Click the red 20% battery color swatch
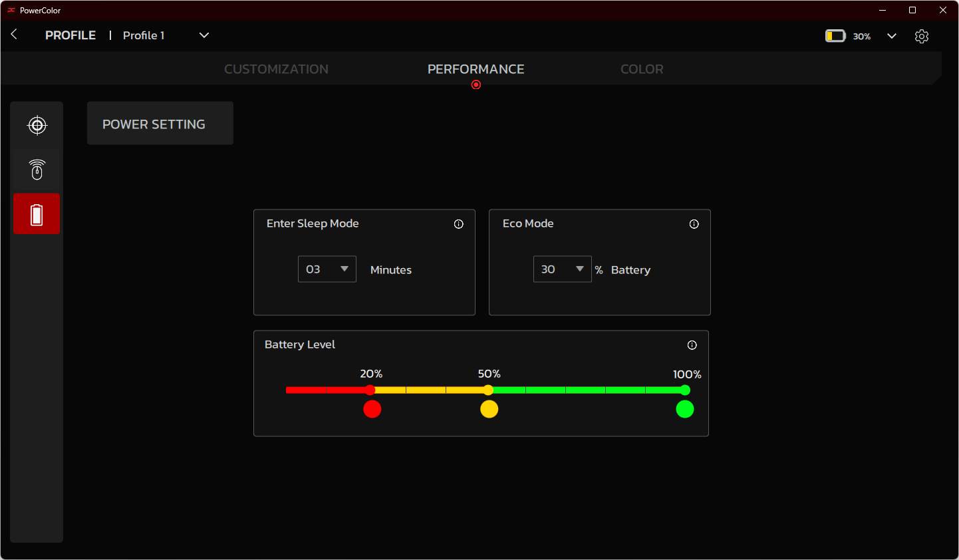This screenshot has width=959, height=560. 372,409
